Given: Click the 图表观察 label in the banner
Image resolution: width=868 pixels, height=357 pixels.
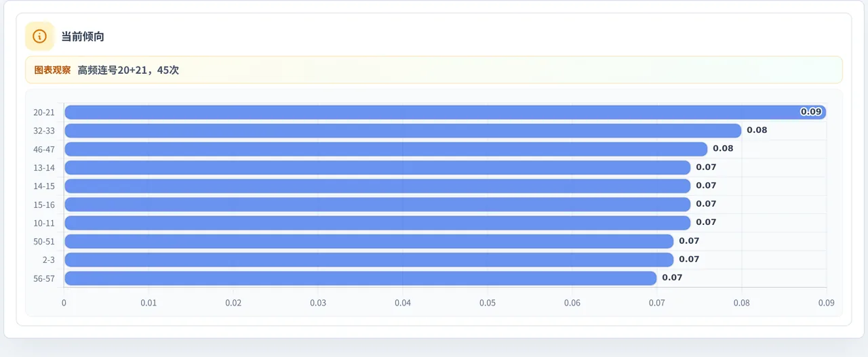Looking at the screenshot, I should (52, 70).
